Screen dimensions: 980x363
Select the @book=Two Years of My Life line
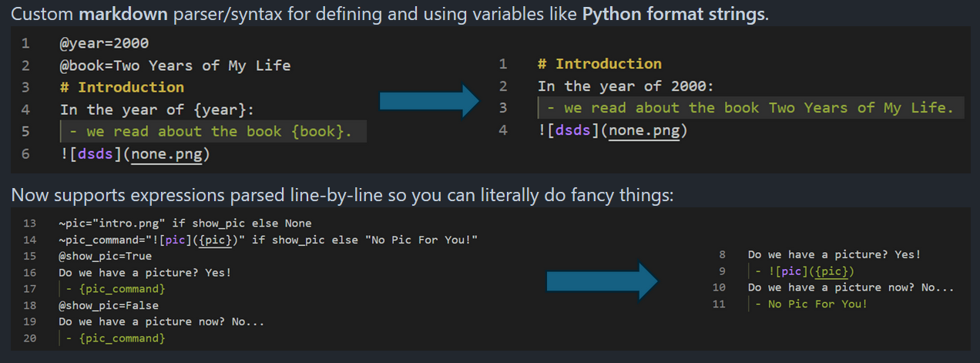pyautogui.click(x=175, y=66)
